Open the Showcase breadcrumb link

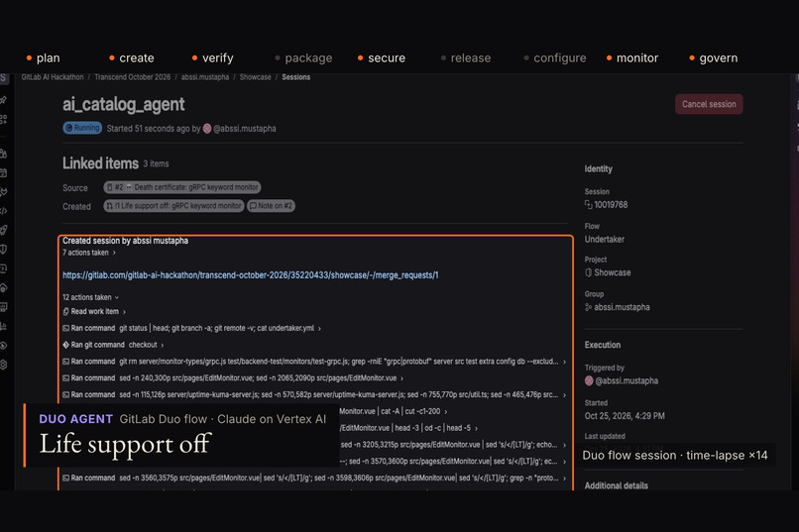click(256, 77)
